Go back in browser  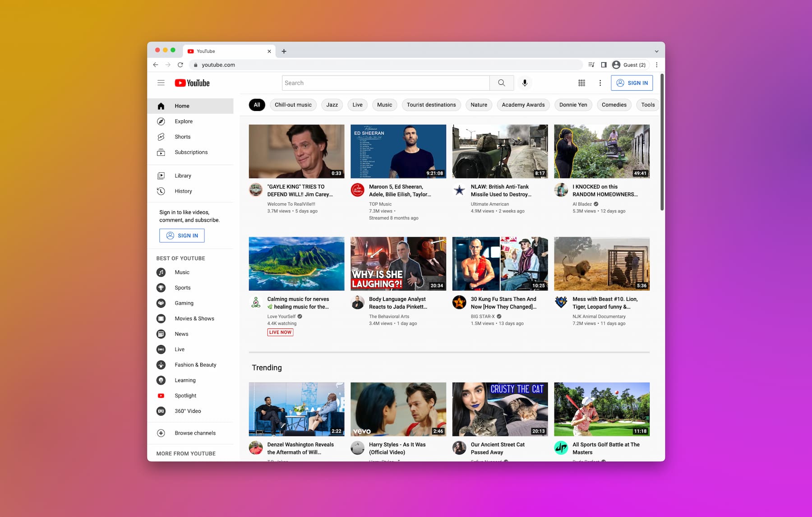(x=156, y=65)
